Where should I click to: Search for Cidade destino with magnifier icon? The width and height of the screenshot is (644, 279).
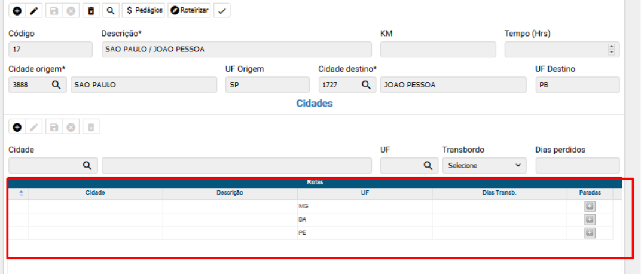pos(366,85)
